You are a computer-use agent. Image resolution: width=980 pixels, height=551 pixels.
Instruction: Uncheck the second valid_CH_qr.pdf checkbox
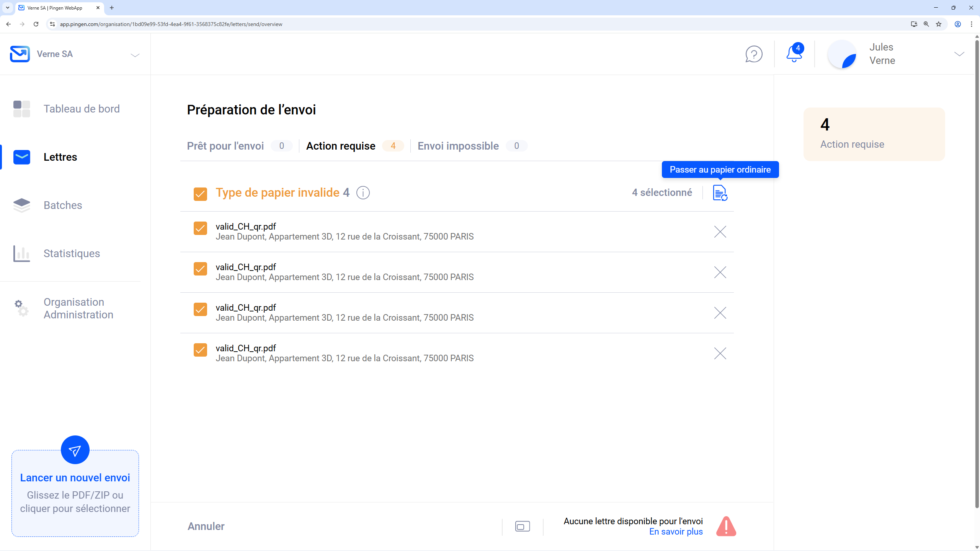(200, 269)
